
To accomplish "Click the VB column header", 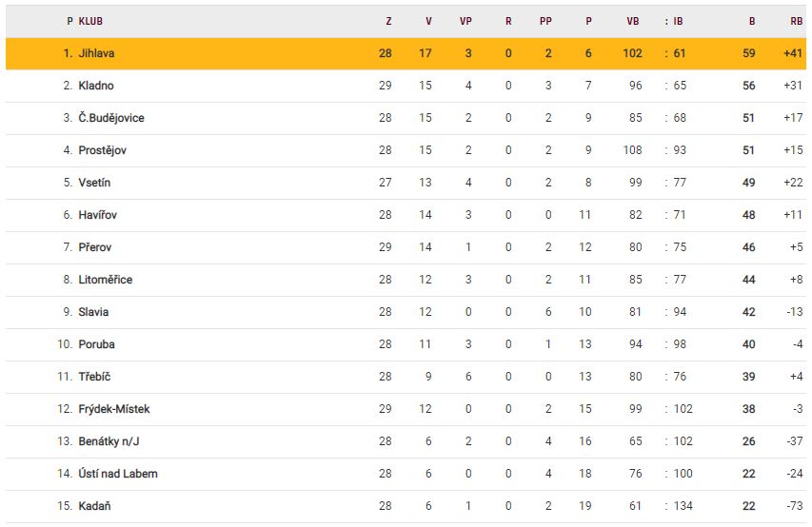I will (x=633, y=20).
